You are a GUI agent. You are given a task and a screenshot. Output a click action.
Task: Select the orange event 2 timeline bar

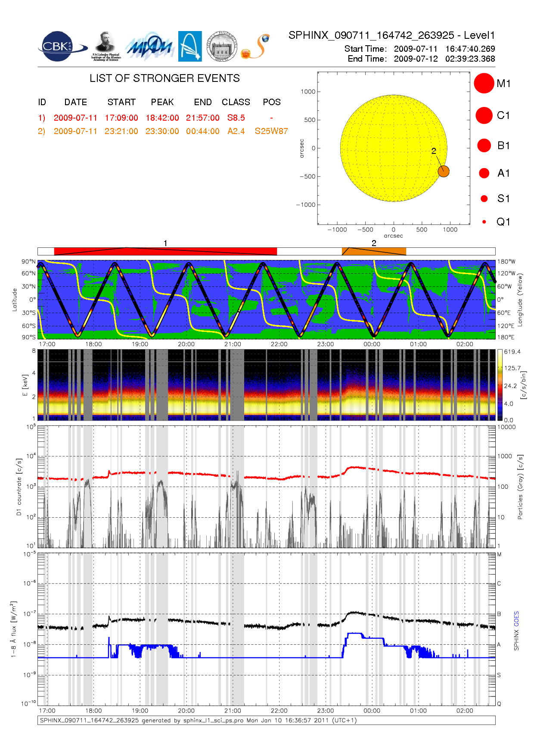pos(374,251)
